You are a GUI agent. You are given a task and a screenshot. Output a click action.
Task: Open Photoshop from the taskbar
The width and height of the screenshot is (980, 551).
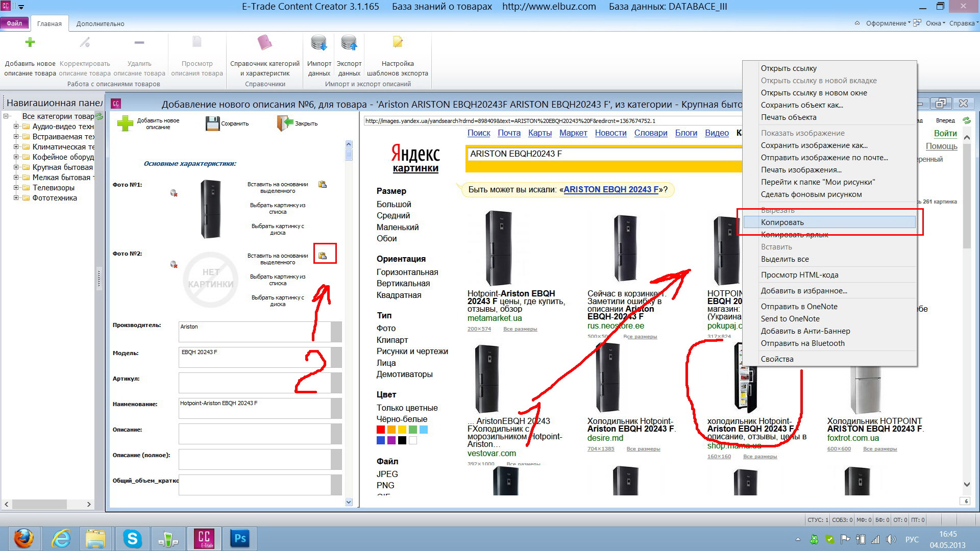coord(240,538)
